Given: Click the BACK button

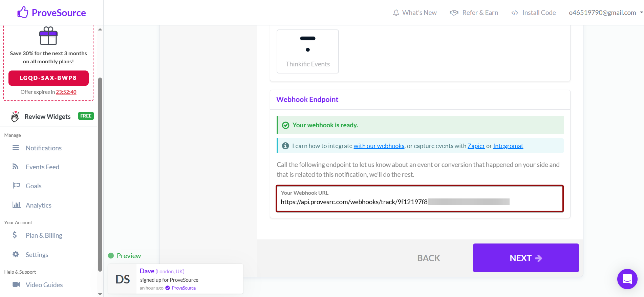Looking at the screenshot, I should (428, 258).
